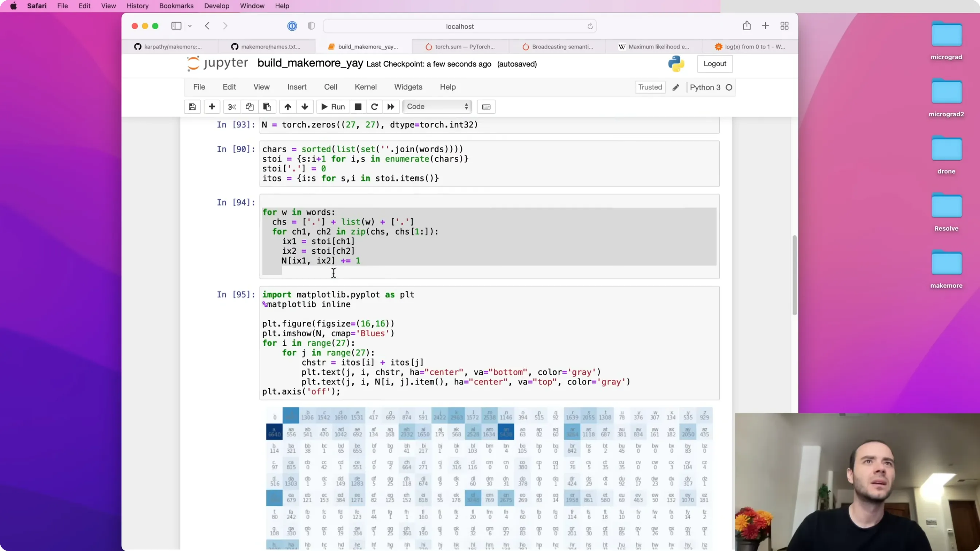The image size is (980, 551).
Task: Move selected cell up with arrow icon
Action: pos(288,107)
